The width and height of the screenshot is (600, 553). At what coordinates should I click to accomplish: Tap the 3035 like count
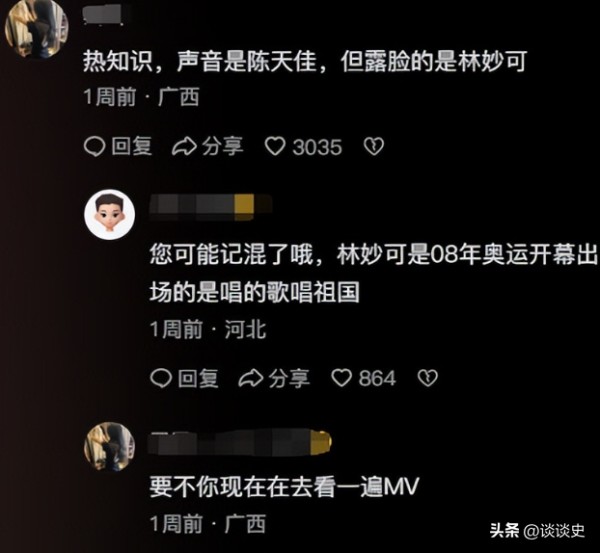pyautogui.click(x=317, y=147)
